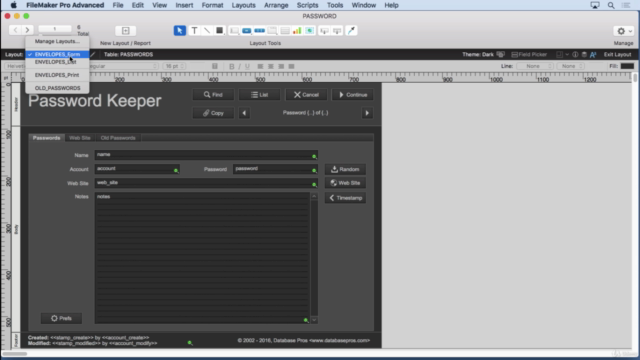Open the Field Picker
Viewport: 640px width, 360px height.
click(529, 54)
